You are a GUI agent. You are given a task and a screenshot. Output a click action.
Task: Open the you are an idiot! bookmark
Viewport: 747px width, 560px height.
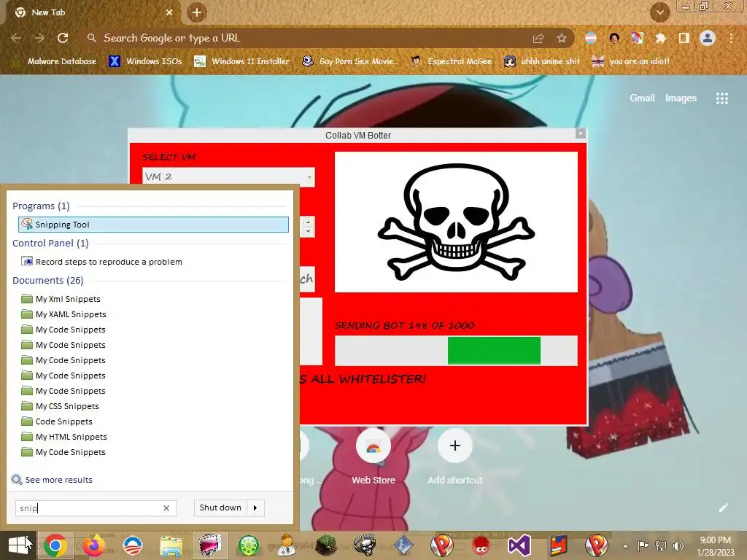tap(630, 61)
